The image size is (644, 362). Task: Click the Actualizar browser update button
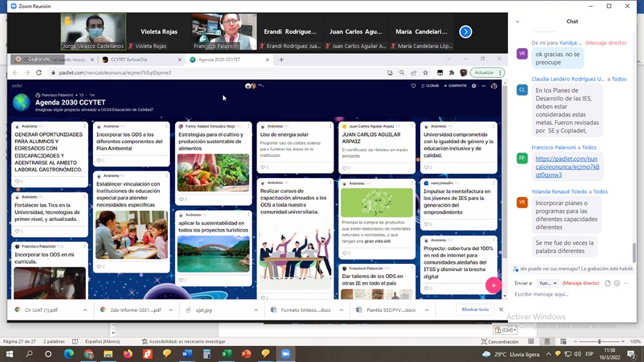click(x=484, y=73)
